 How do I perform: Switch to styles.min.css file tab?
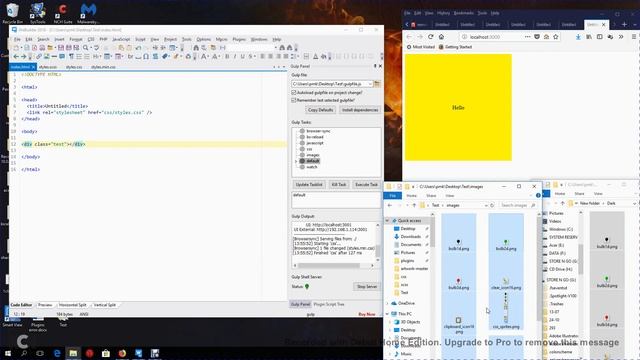point(103,67)
